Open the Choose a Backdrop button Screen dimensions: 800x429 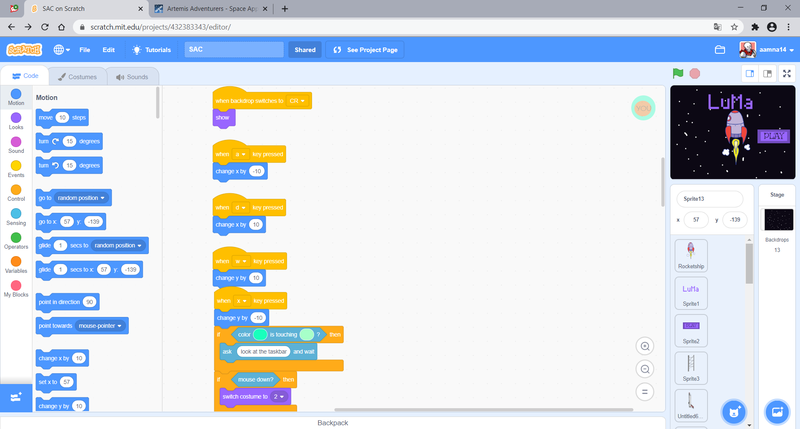coord(776,410)
